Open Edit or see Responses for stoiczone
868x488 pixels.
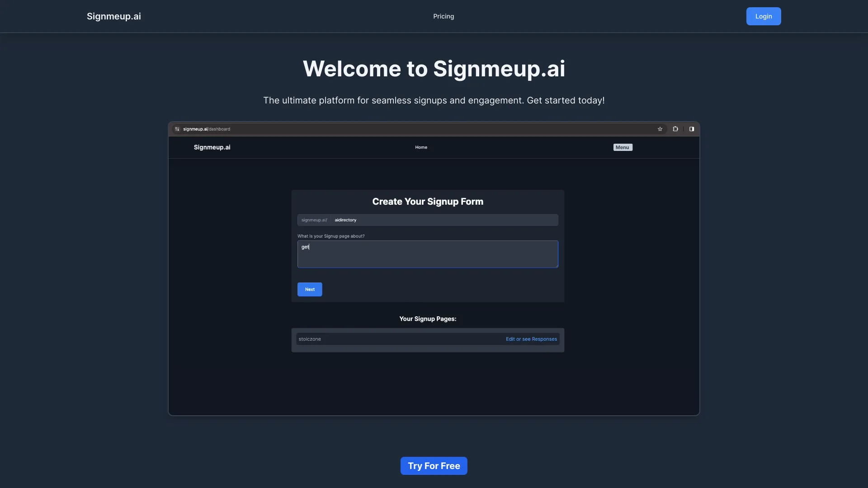531,339
